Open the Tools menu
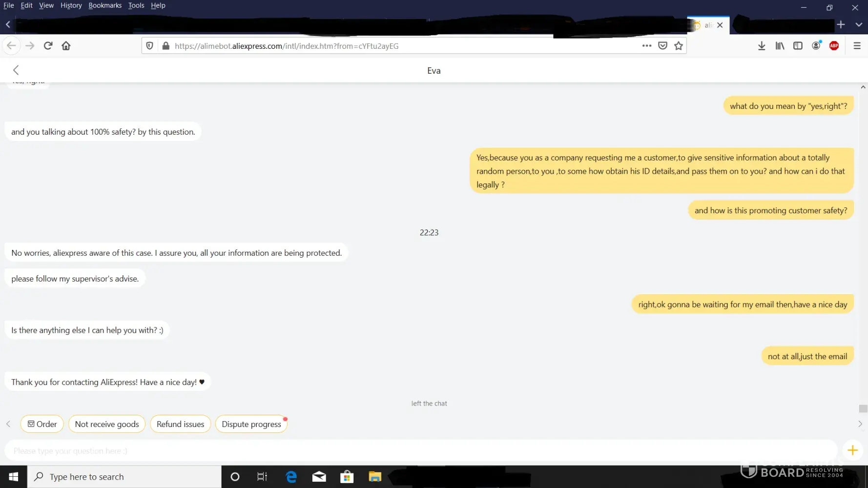This screenshot has width=868, height=488. (136, 5)
